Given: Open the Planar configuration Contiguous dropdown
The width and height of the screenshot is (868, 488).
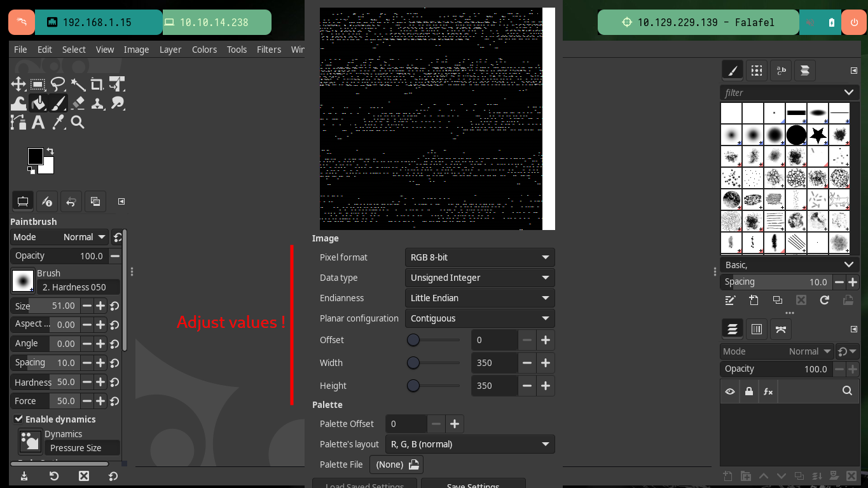Looking at the screenshot, I should 479,318.
